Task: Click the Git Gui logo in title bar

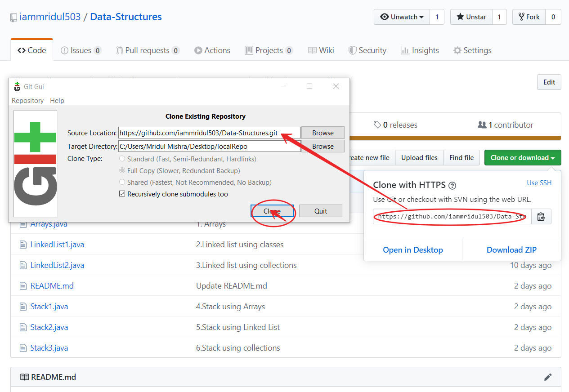Action: click(18, 86)
